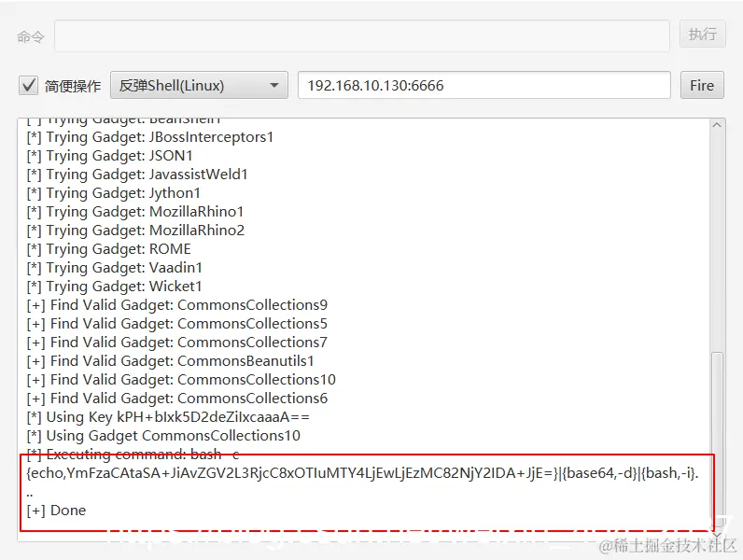The image size is (743, 560).
Task: Select the line Trying Gadget: JavassistWeld1
Action: tap(137, 175)
